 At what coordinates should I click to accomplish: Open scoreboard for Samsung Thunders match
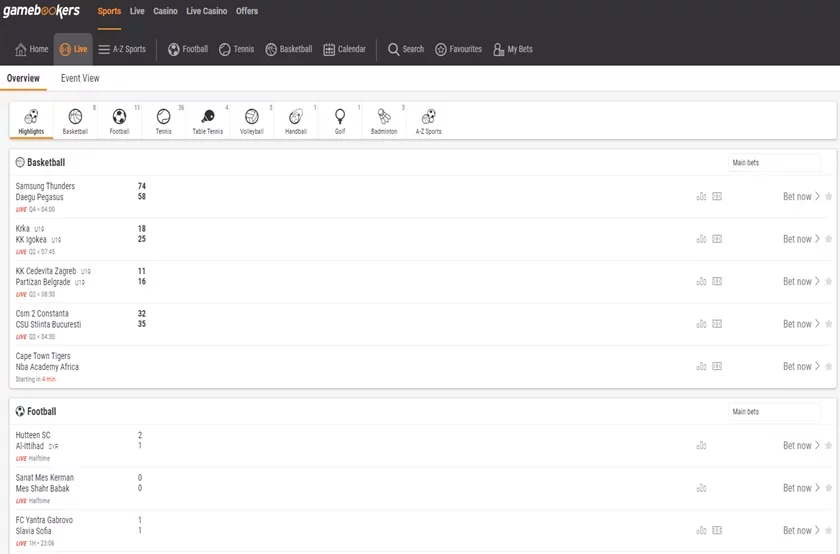(717, 197)
